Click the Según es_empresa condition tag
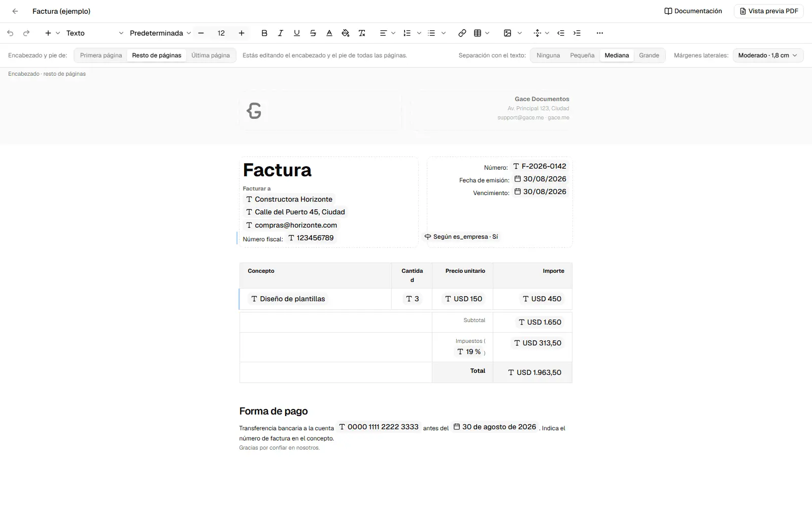 coord(461,237)
